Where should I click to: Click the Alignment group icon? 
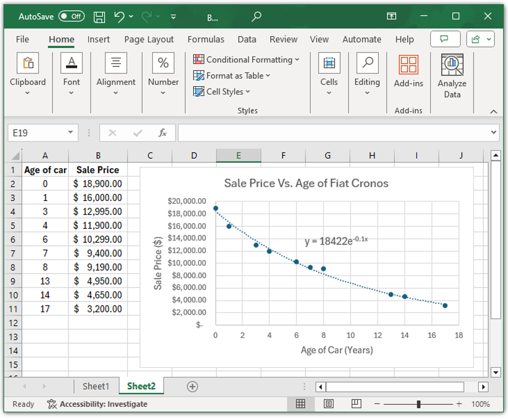coord(116,63)
